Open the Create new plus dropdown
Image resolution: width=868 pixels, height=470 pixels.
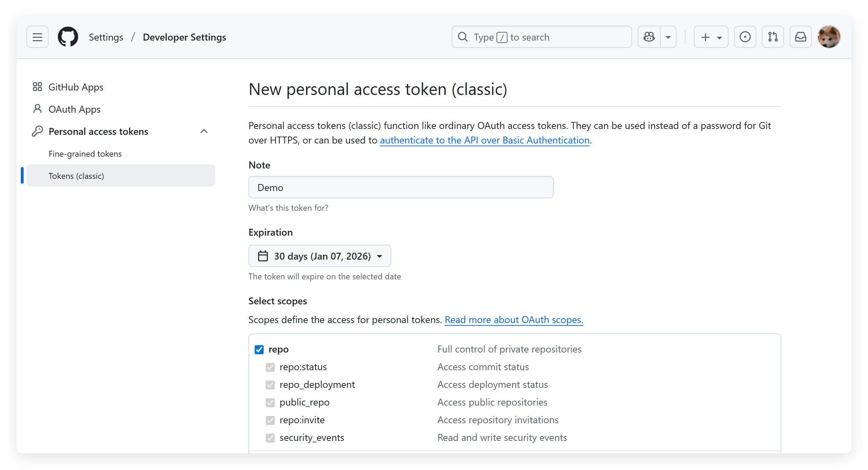click(x=711, y=37)
